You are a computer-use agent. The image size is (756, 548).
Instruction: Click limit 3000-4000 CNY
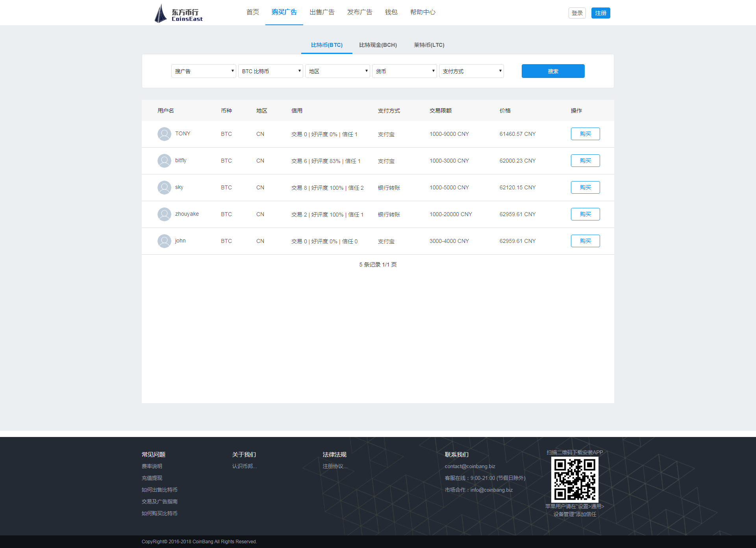click(449, 241)
